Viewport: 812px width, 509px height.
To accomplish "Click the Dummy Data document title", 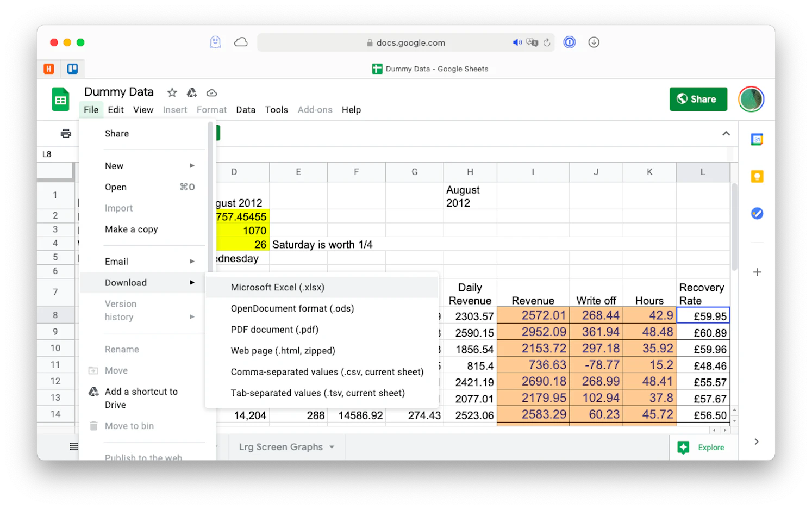I will click(119, 92).
